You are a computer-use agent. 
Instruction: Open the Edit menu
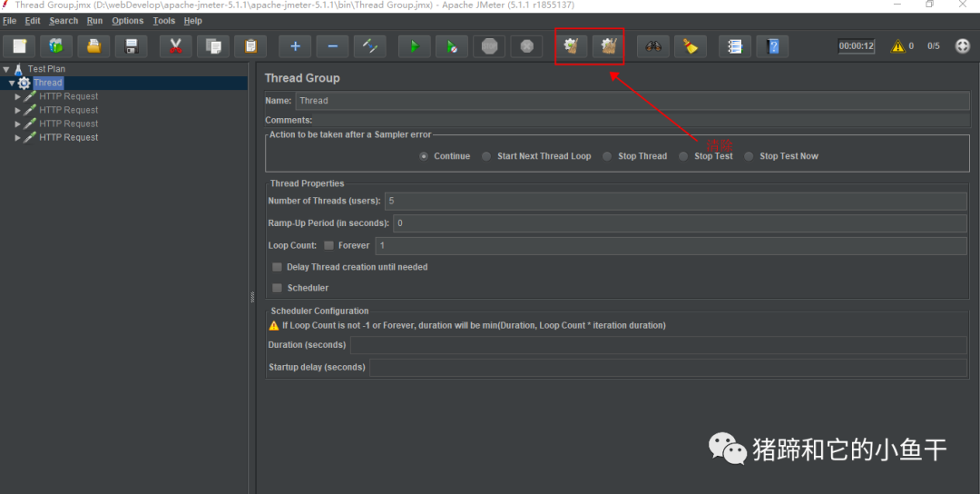click(x=33, y=21)
